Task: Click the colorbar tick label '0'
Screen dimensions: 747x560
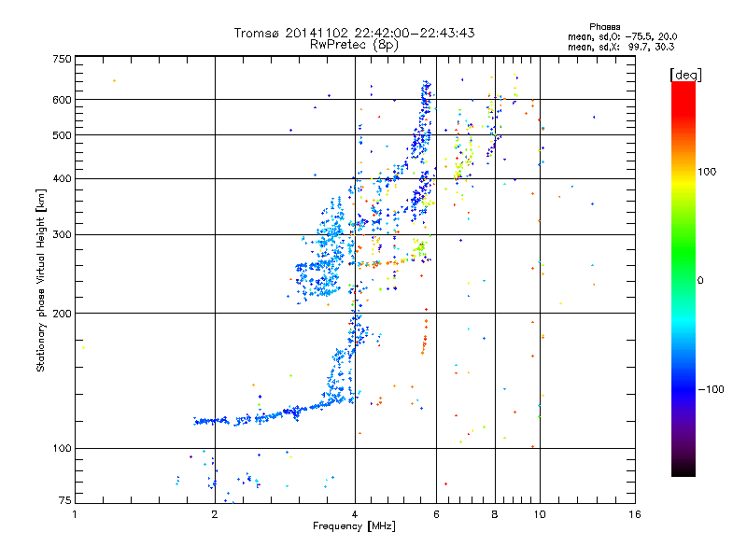Action: click(x=700, y=281)
